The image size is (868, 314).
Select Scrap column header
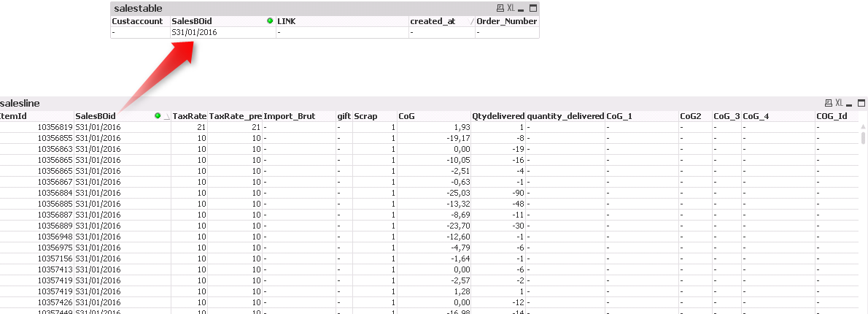pos(365,116)
